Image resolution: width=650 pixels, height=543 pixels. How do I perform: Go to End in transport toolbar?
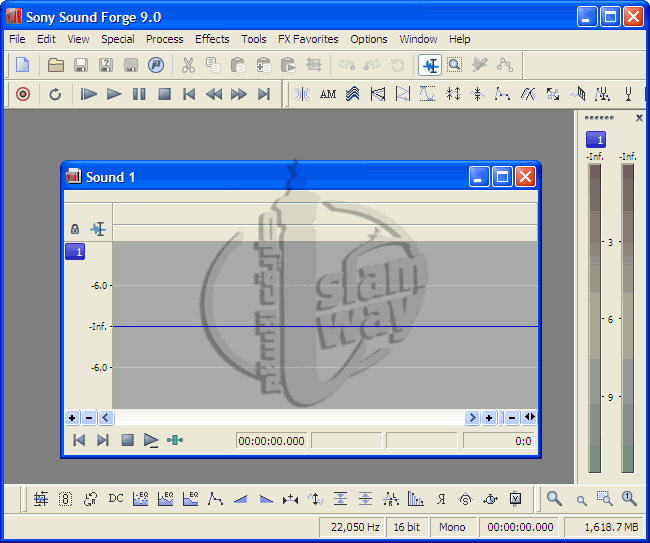(264, 94)
